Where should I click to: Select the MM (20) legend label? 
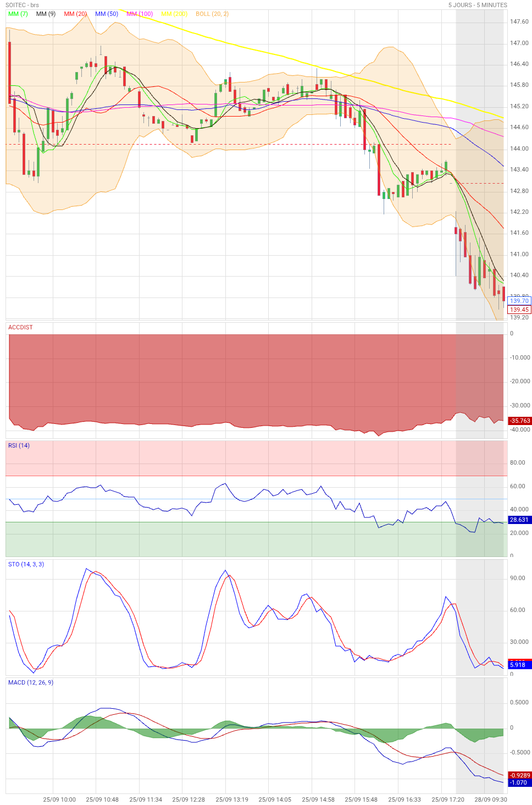tap(75, 14)
